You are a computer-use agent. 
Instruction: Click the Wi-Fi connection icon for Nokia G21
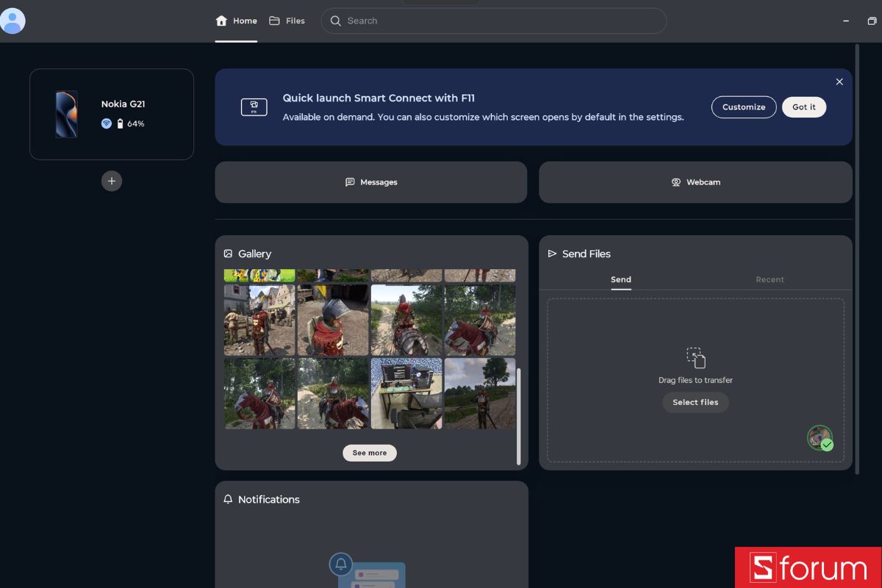click(x=107, y=123)
